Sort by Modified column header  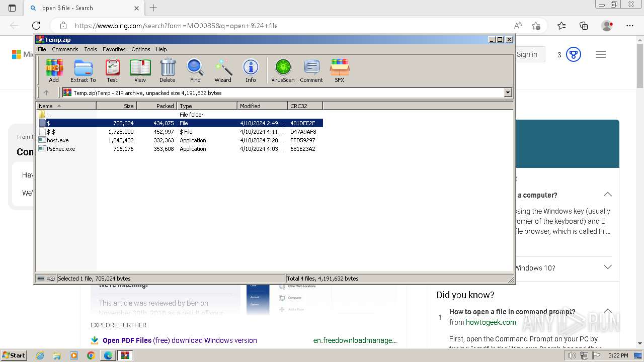coord(262,106)
